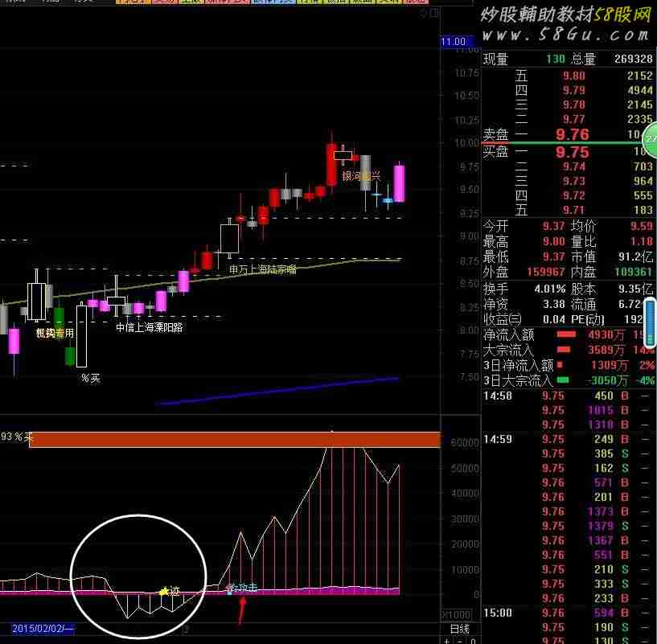The height and width of the screenshot is (644, 657).
Task: Click the 市值 value 91.2亿
Action: pyautogui.click(x=635, y=256)
